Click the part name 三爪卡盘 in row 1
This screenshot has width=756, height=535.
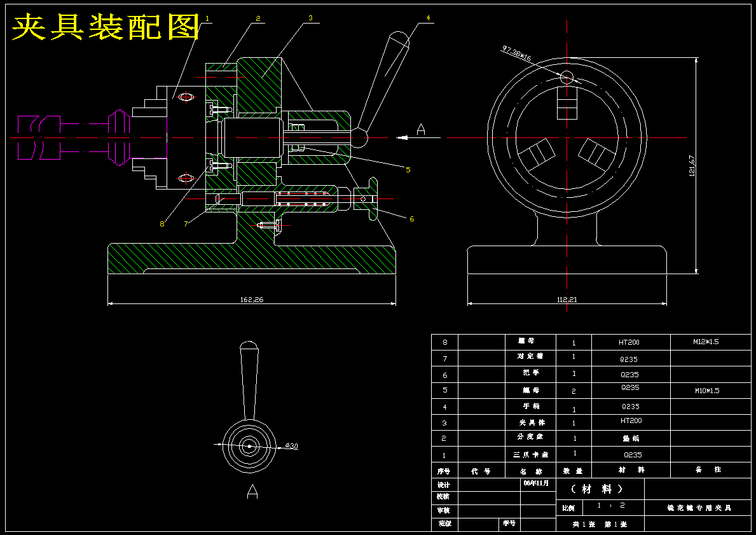(x=531, y=454)
